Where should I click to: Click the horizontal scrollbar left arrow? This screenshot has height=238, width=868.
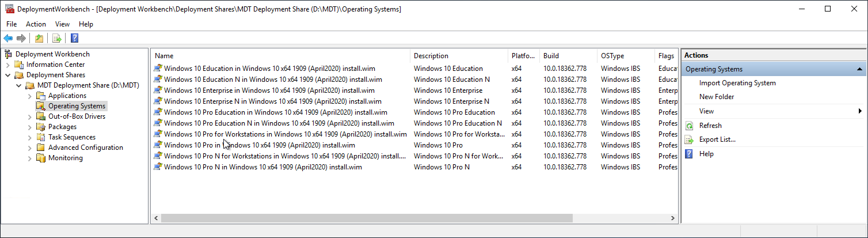coord(156,218)
